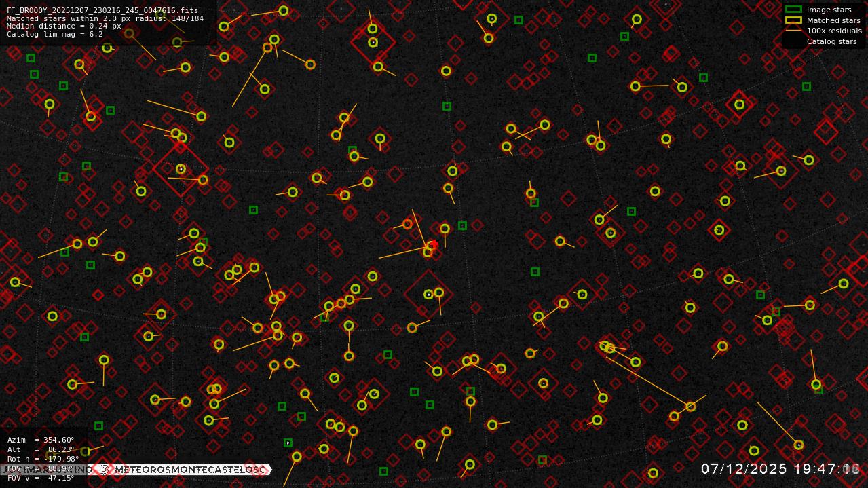Click the 'Rot h = -179.98°' readout

[x=43, y=459]
